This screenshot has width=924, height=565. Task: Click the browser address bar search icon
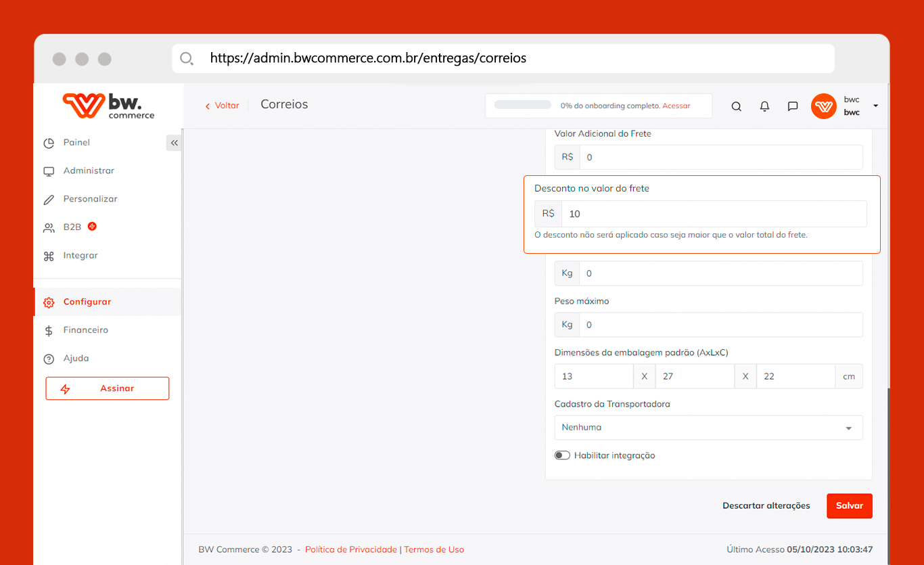pos(187,58)
